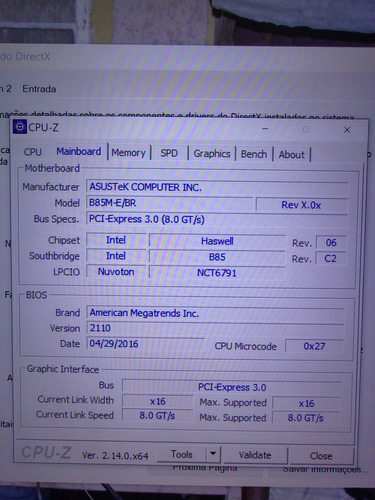The image size is (375, 500).
Task: Click the Nuvoton LPCIO vendor value
Action: 116,272
